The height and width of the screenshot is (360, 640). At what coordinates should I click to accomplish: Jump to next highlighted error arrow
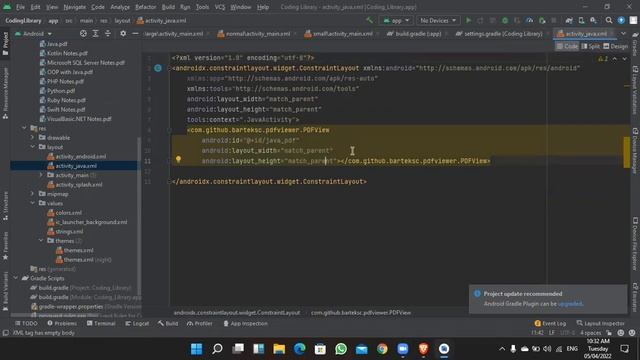(x=624, y=59)
